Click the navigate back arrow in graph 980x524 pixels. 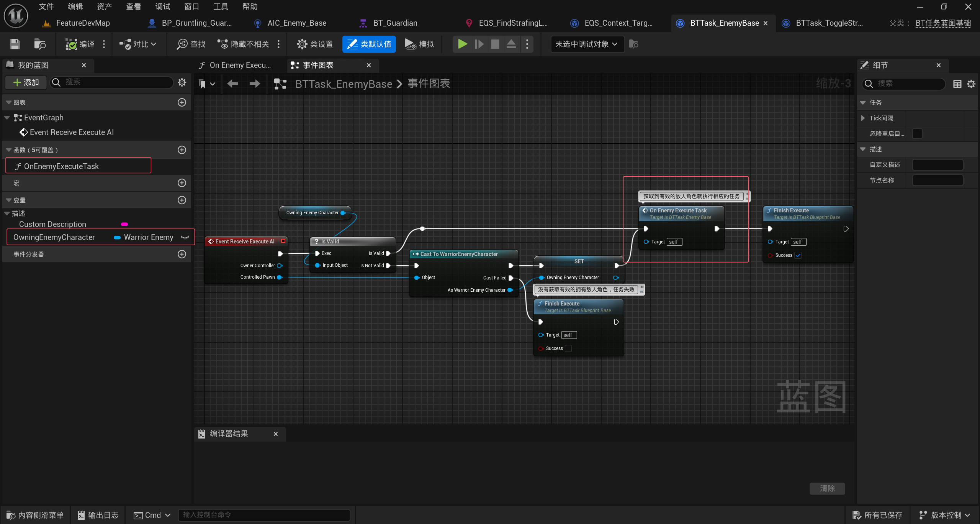coord(232,84)
